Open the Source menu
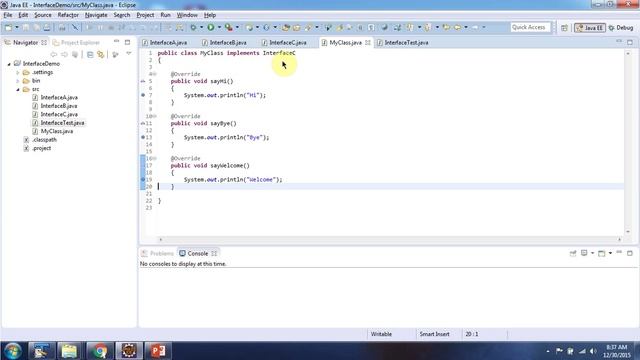This screenshot has height=360, width=640. [43, 15]
